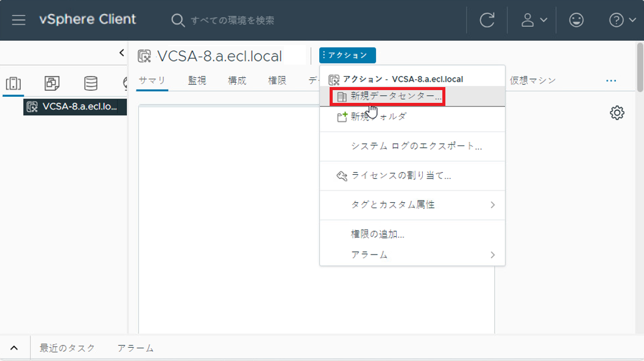644x361 pixels.
Task: Refresh the vSphere Client view
Action: click(487, 19)
